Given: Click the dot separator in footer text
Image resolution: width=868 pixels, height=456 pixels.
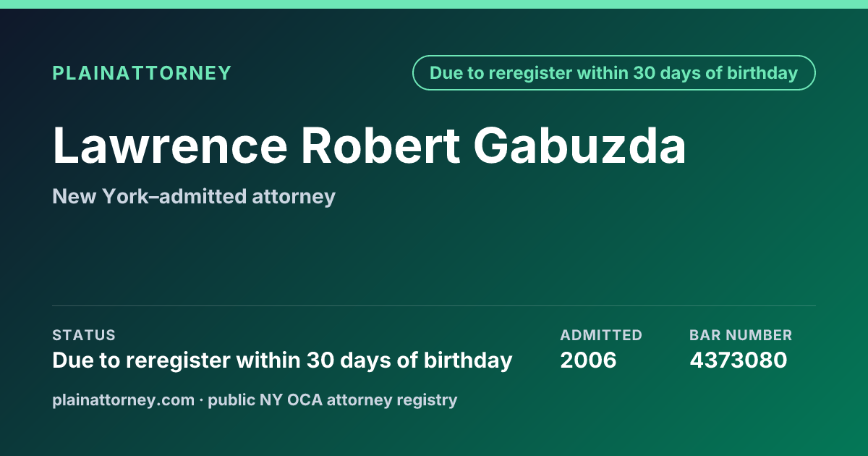Looking at the screenshot, I should click(x=202, y=400).
